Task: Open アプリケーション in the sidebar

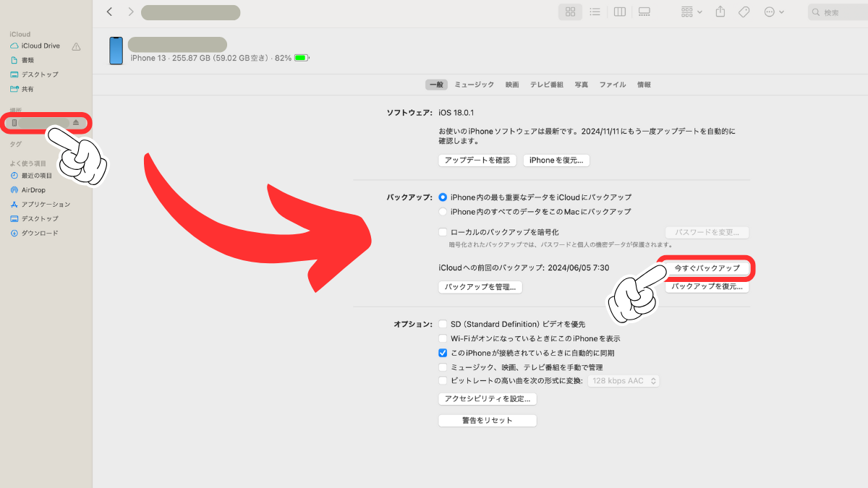Action: 46,205
